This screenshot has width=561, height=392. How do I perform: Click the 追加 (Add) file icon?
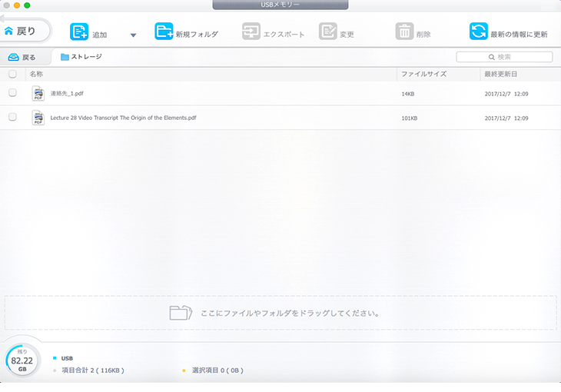[x=78, y=32]
